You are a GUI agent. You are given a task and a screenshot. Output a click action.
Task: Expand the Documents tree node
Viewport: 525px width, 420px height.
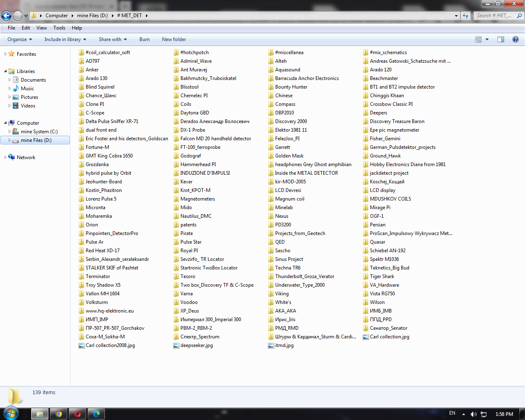(10, 80)
